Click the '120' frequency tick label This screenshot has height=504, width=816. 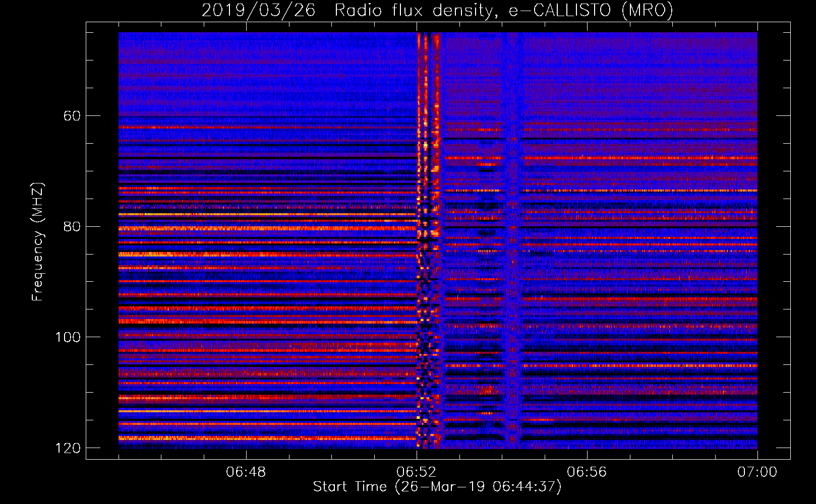68,448
